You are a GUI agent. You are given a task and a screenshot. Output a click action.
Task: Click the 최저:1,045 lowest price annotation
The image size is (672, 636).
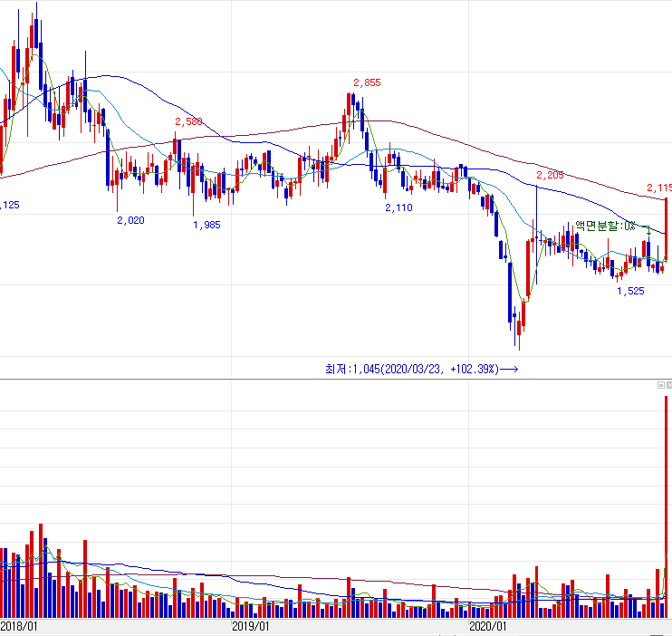coord(422,369)
